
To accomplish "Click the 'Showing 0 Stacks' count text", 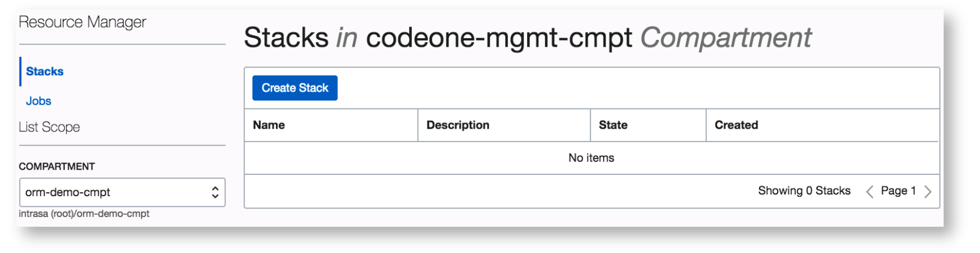I will pos(804,191).
